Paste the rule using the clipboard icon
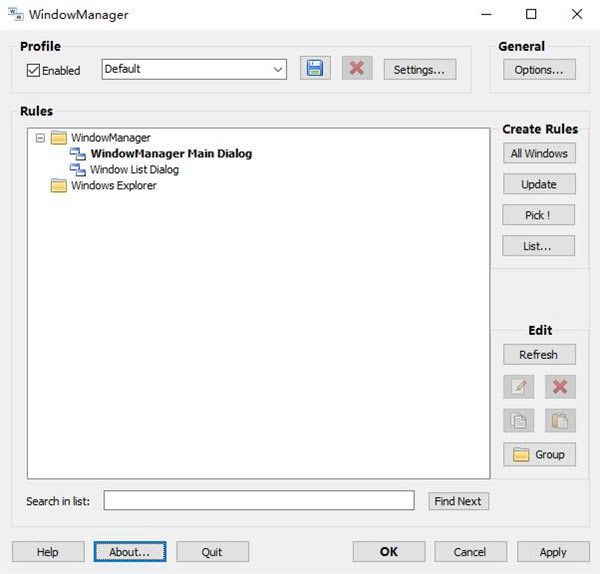Viewport: 600px width, 574px height. coord(560,421)
